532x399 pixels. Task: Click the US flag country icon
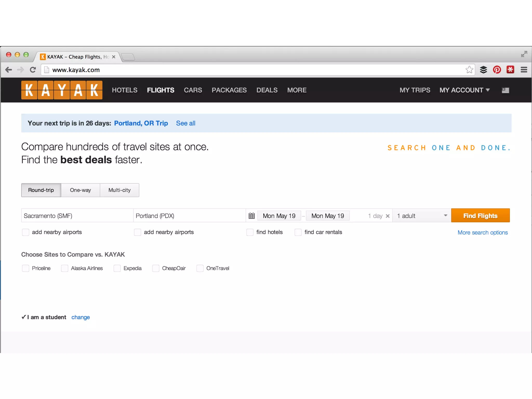(505, 90)
